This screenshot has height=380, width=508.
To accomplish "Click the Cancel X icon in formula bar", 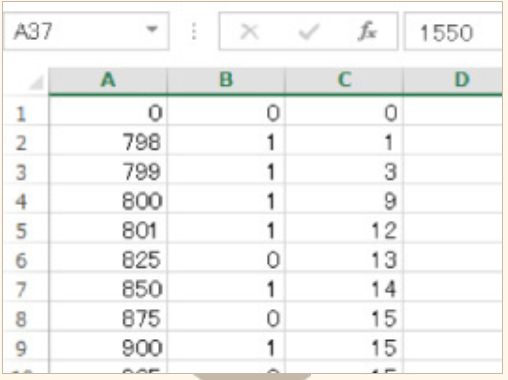I will pos(249,32).
